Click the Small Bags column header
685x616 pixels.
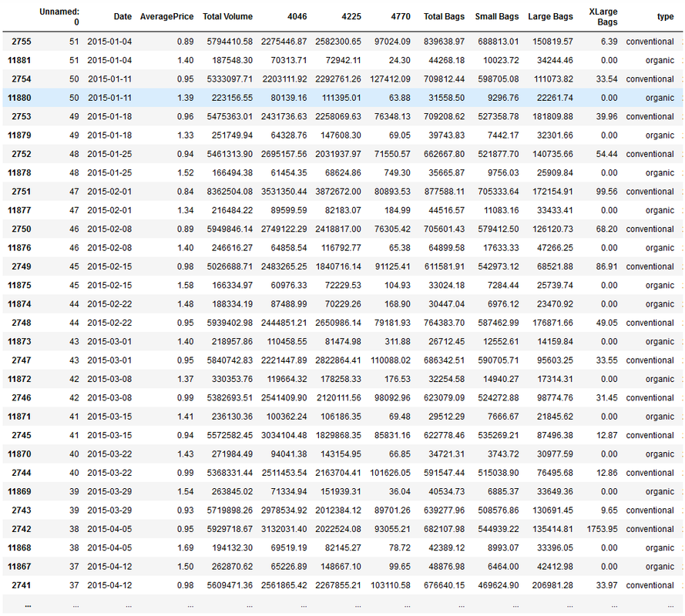pyautogui.click(x=497, y=17)
